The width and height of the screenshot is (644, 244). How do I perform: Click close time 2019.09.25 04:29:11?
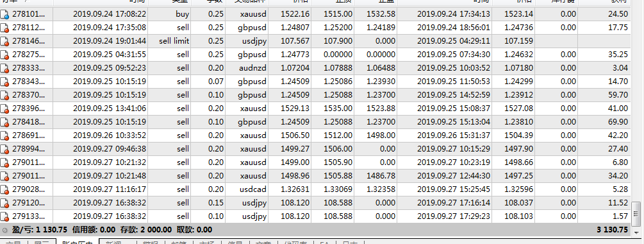[454, 41]
